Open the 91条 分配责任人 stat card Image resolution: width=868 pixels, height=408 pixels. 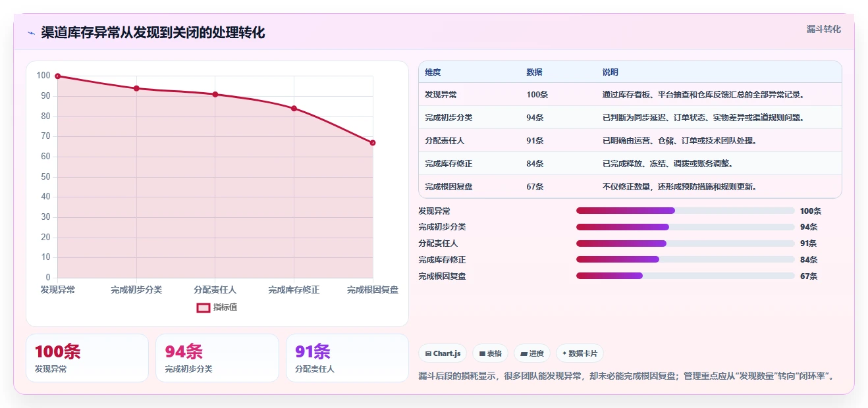pos(347,358)
